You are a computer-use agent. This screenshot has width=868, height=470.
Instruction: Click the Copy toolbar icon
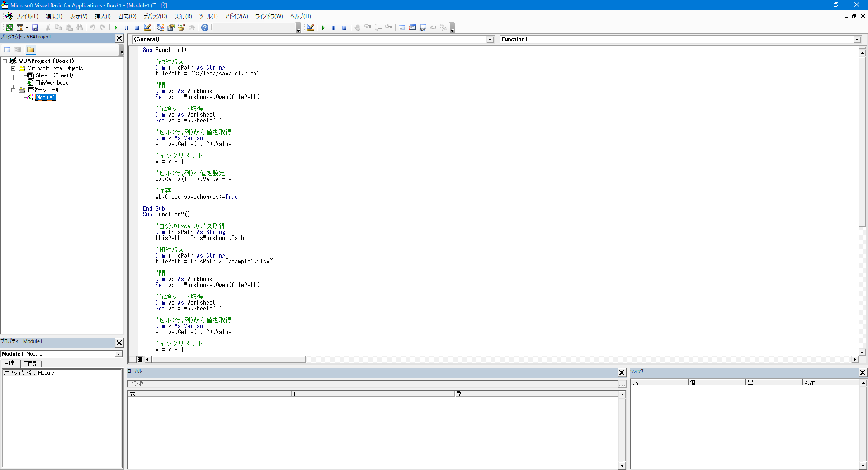coord(58,28)
